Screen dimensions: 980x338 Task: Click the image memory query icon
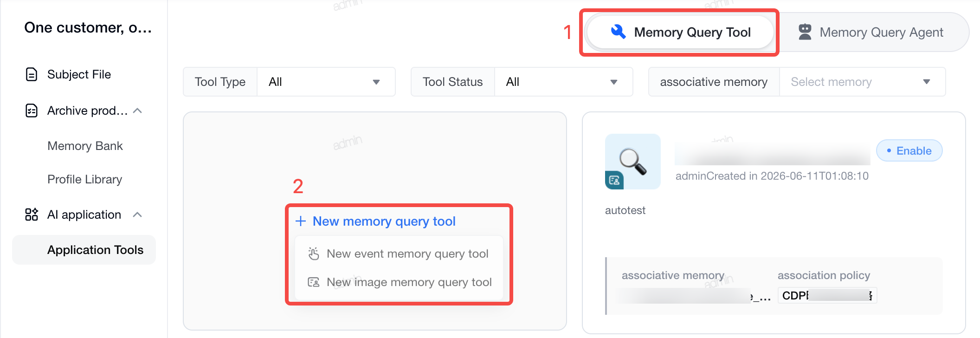coord(314,282)
